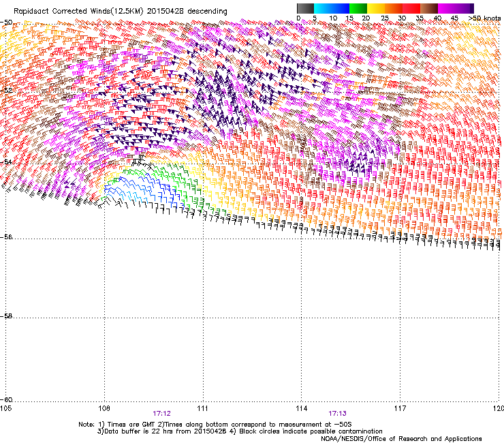Click the 117 longitude axis label

[x=400, y=408]
